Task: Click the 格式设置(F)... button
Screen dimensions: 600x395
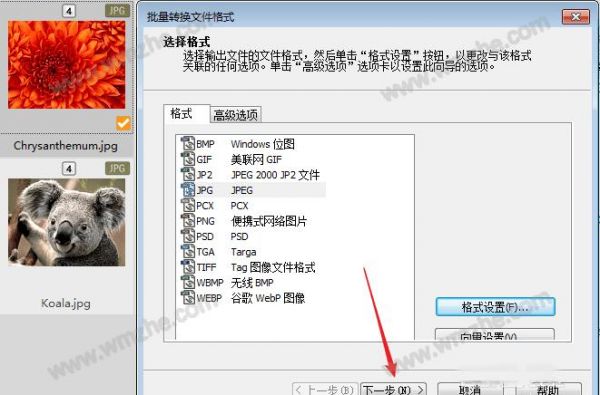Action: 495,307
